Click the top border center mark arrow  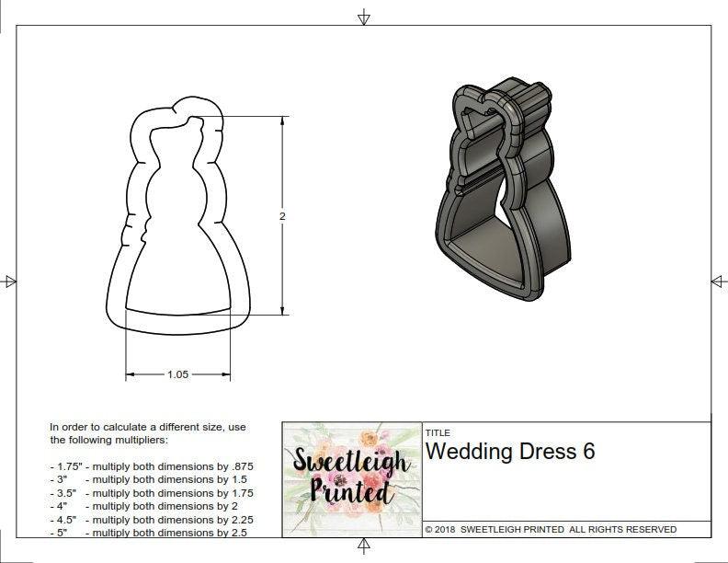coord(364,17)
